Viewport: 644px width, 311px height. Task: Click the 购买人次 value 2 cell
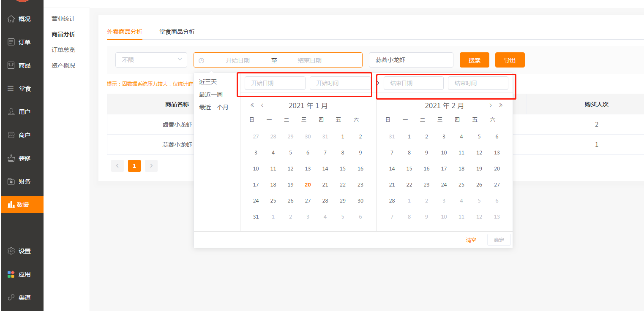tap(597, 124)
